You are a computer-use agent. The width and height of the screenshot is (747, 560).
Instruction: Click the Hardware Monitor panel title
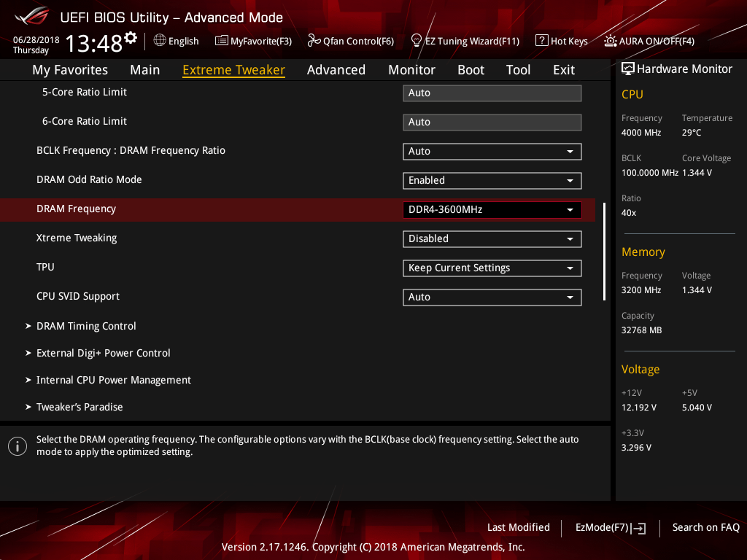(x=684, y=69)
